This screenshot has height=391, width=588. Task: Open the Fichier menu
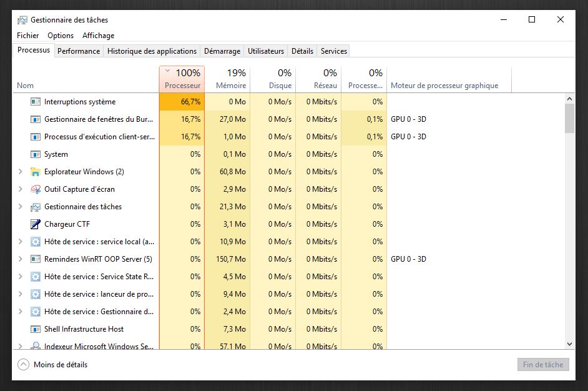pyautogui.click(x=27, y=36)
